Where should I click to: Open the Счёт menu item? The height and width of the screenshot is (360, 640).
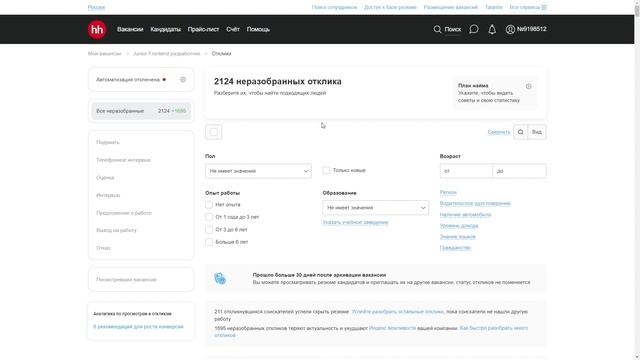[233, 29]
